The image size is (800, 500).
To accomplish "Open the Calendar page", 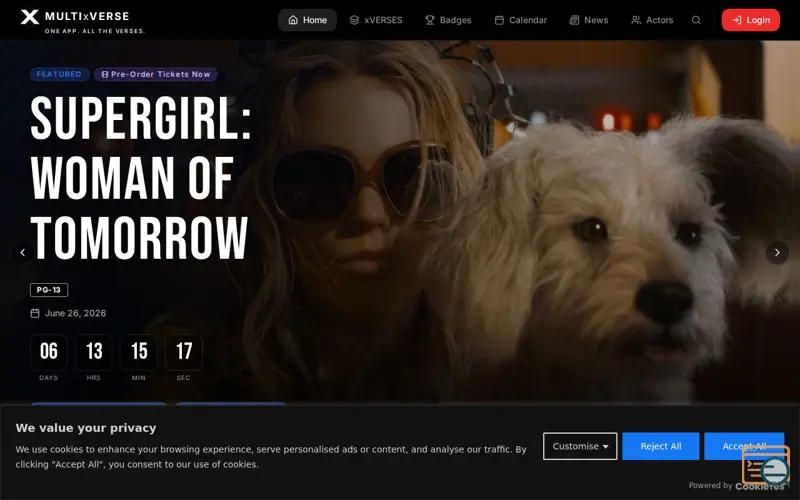I will pos(520,20).
